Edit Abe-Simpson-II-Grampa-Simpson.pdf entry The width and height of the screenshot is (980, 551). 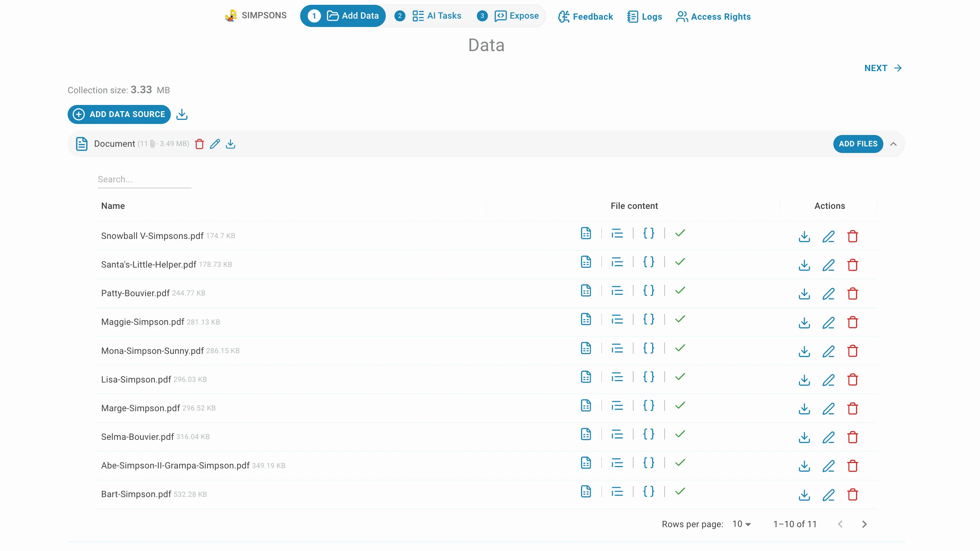click(x=829, y=466)
